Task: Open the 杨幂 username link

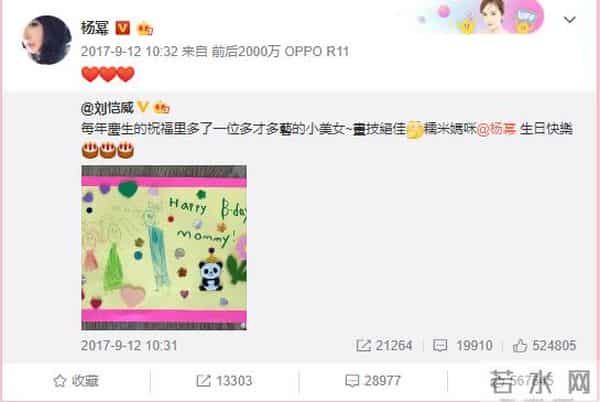Action: pos(95,28)
